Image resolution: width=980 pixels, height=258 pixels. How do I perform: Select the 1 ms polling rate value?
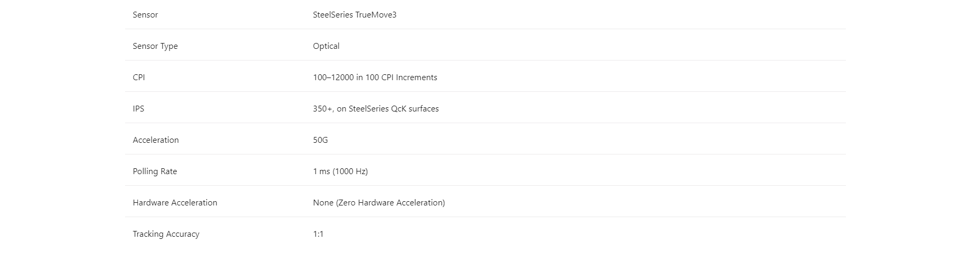pyautogui.click(x=321, y=171)
